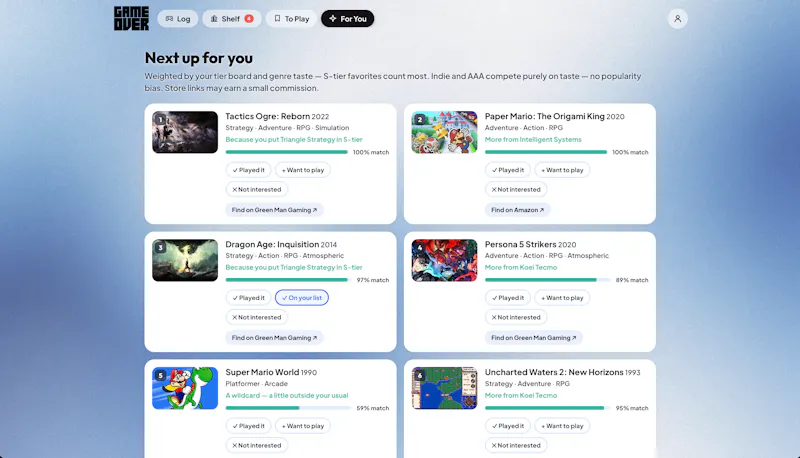Mark Dragon Age: Inquisition as Played it
The image size is (800, 458).
(248, 298)
